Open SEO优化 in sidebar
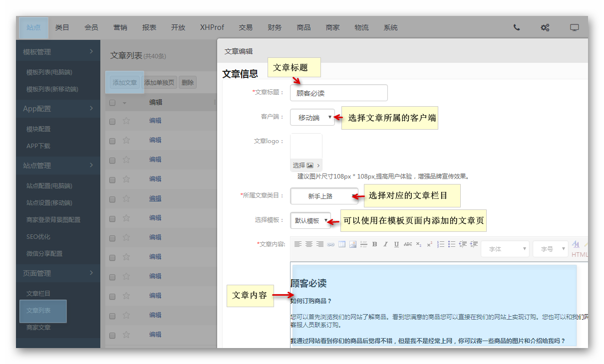The height and width of the screenshot is (364, 604). tap(38, 237)
